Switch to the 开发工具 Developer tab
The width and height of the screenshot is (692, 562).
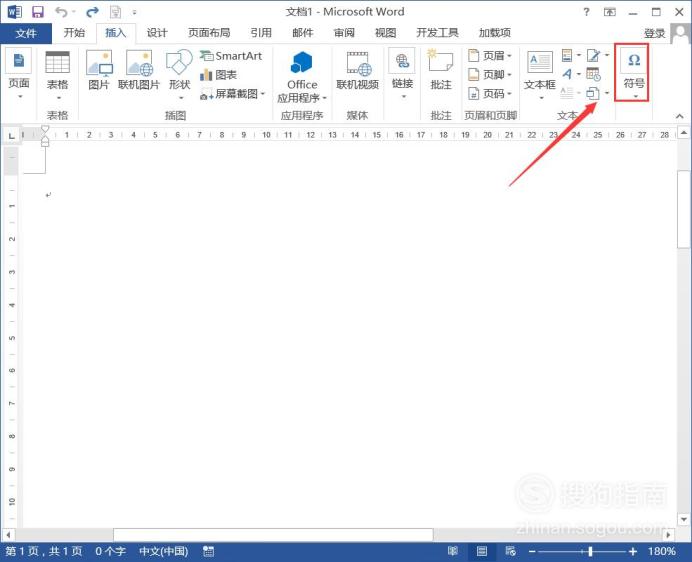[x=437, y=33]
